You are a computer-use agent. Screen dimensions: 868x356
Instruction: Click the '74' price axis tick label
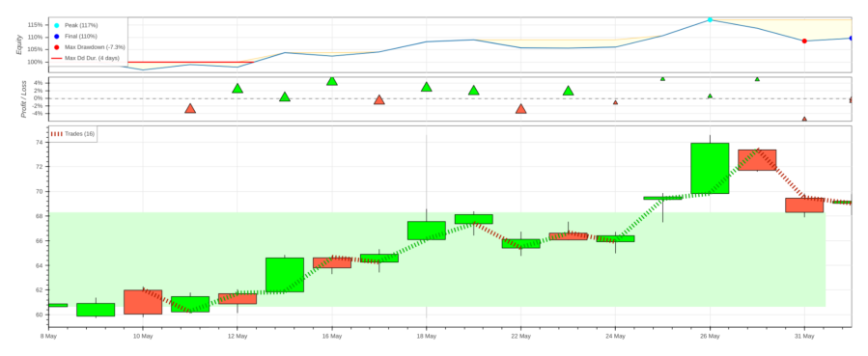tap(40, 142)
